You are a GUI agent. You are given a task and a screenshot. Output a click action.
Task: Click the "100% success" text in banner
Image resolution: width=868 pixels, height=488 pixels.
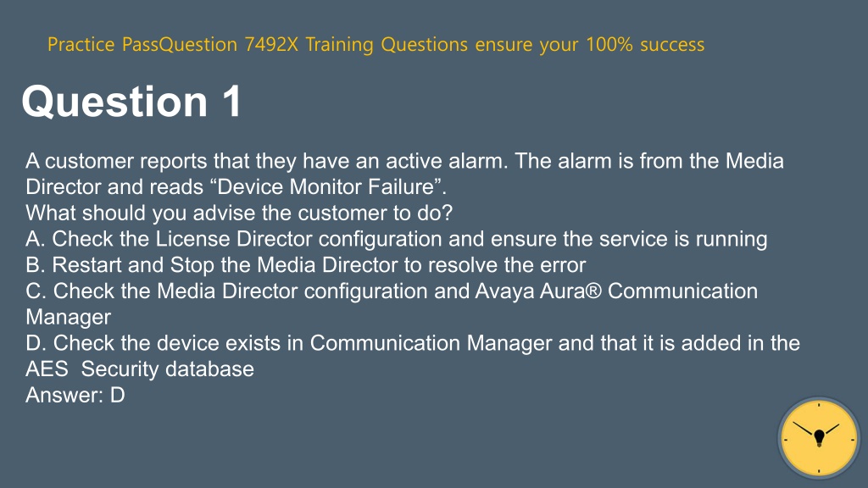click(x=645, y=44)
